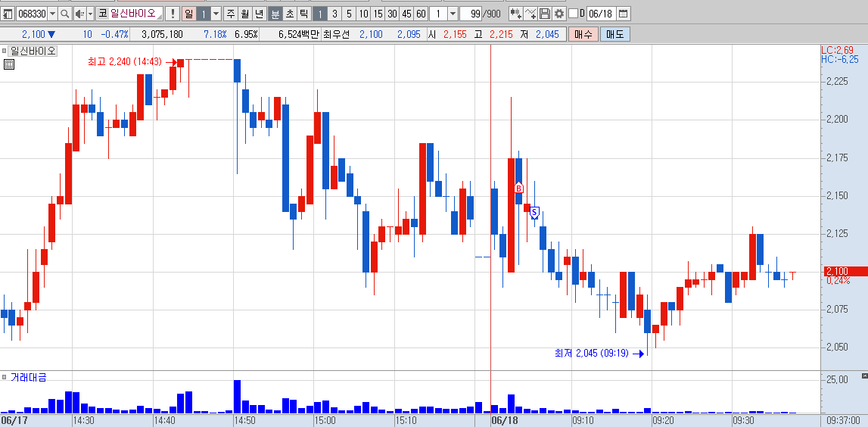The height and width of the screenshot is (427, 868).
Task: Open the exclamation mark stock info icon
Action: (173, 14)
